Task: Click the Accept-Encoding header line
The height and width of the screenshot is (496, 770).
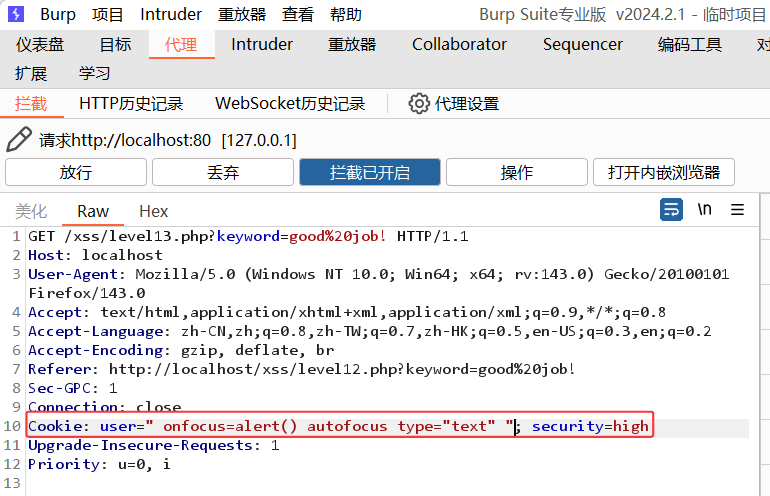Action: click(181, 350)
